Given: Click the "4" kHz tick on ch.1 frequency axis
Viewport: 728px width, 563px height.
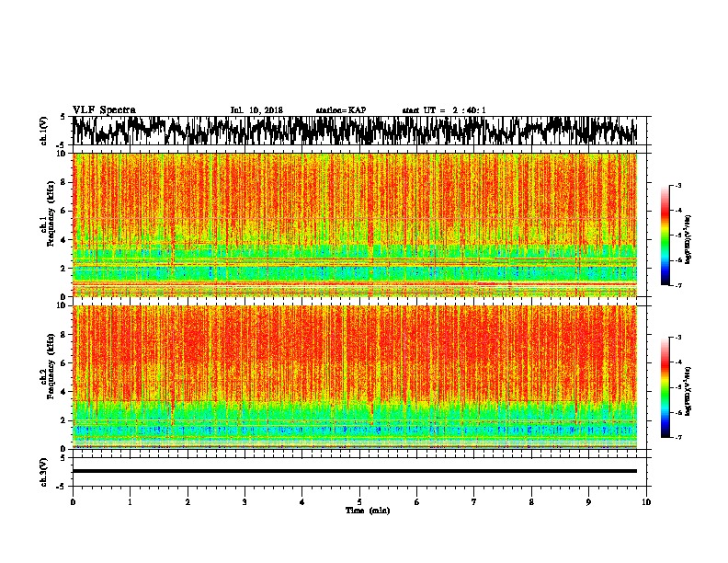Looking at the screenshot, I should 64,240.
